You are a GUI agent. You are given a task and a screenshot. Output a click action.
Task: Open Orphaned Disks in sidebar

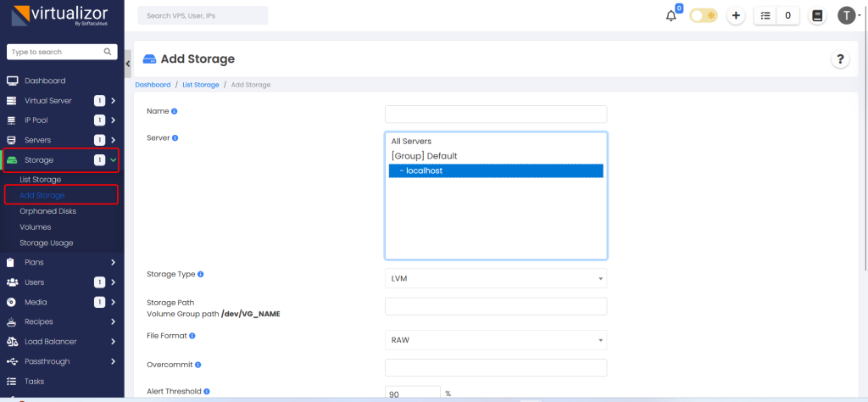[47, 211]
